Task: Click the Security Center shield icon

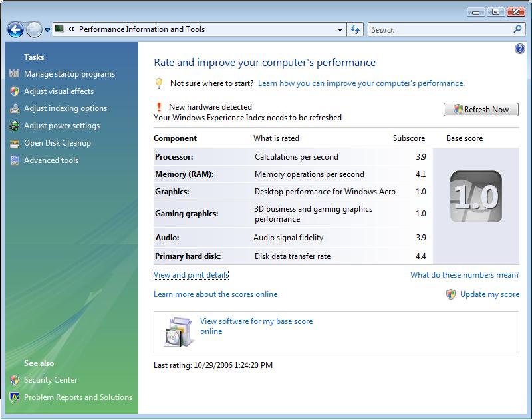Action: 15,380
